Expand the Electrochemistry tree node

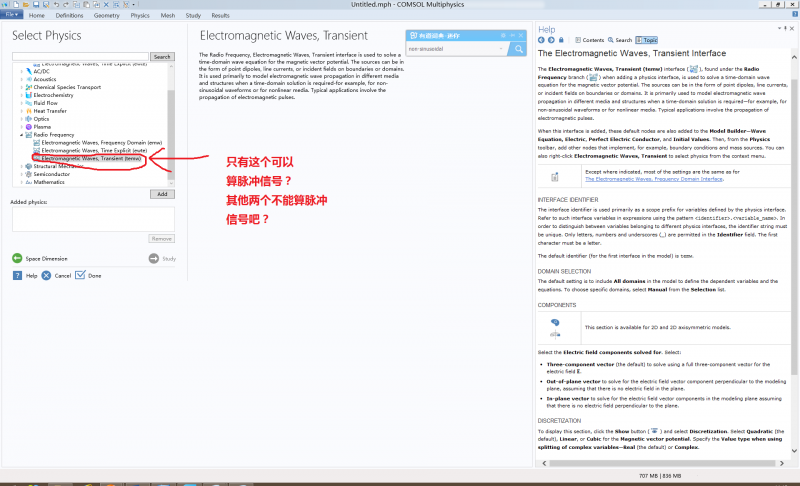[x=21, y=95]
